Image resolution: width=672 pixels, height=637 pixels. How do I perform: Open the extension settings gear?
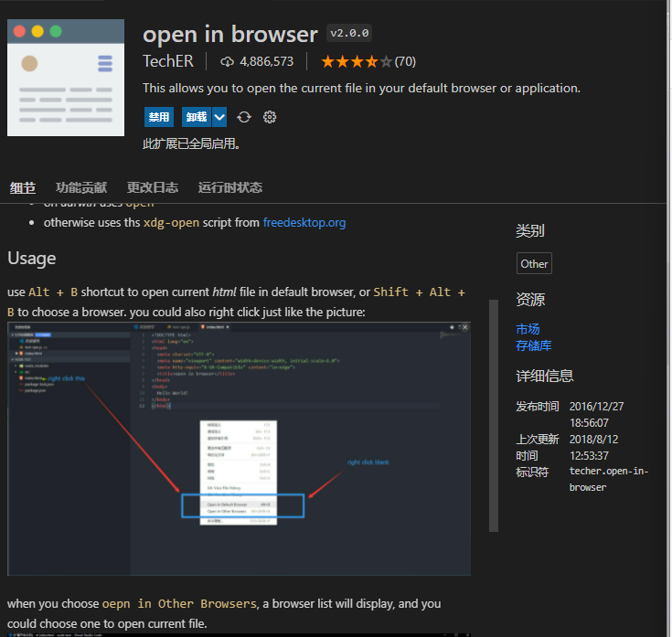click(x=270, y=117)
